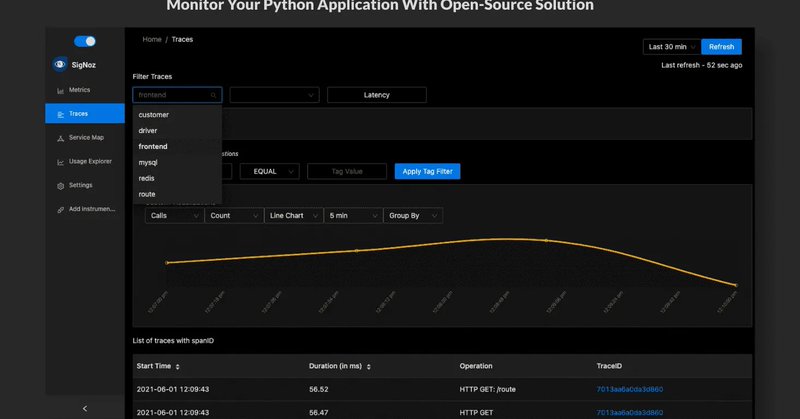This screenshot has height=419, width=800.
Task: Pick route from the service list
Action: 177,194
